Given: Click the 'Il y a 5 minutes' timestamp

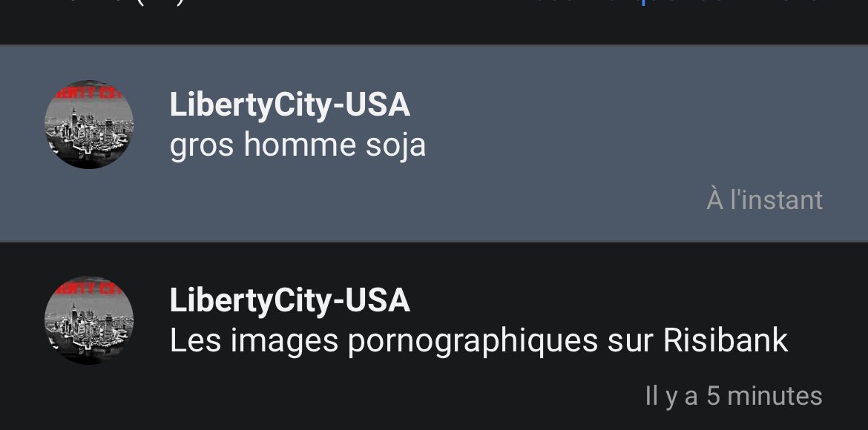Looking at the screenshot, I should point(734,396).
